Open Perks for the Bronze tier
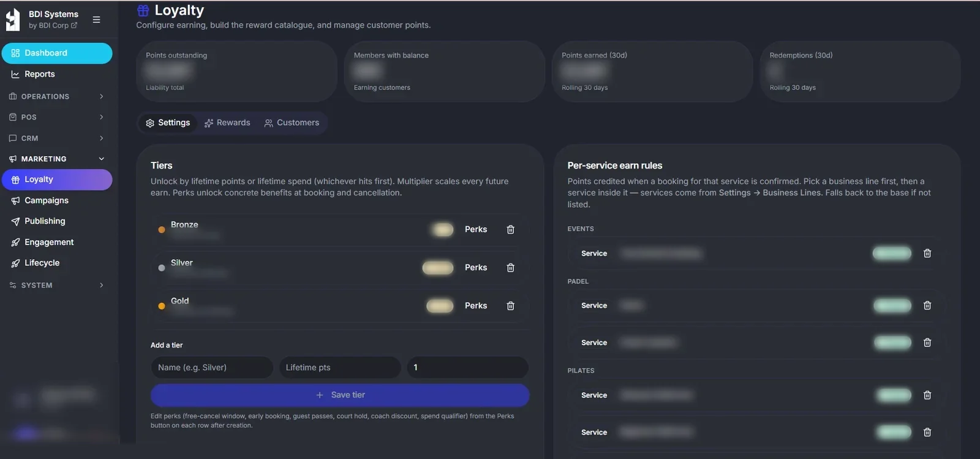980x459 pixels. coord(476,230)
